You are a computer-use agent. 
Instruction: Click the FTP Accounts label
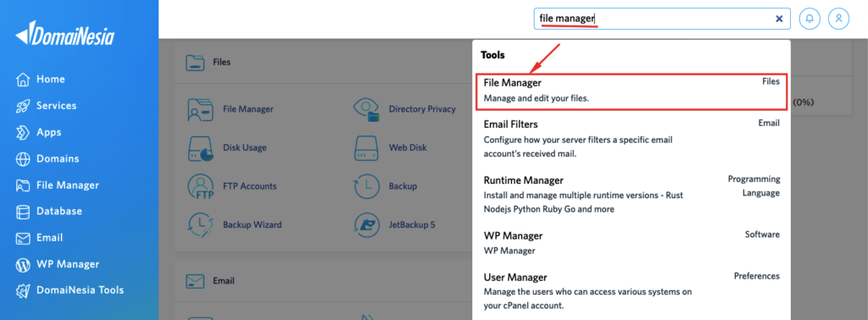[x=250, y=186]
